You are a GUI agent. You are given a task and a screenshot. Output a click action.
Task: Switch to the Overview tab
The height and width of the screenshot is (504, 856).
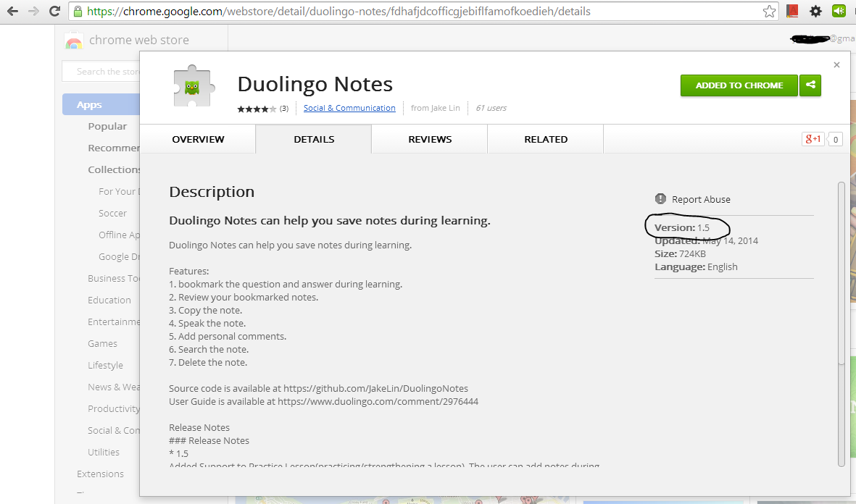[198, 139]
